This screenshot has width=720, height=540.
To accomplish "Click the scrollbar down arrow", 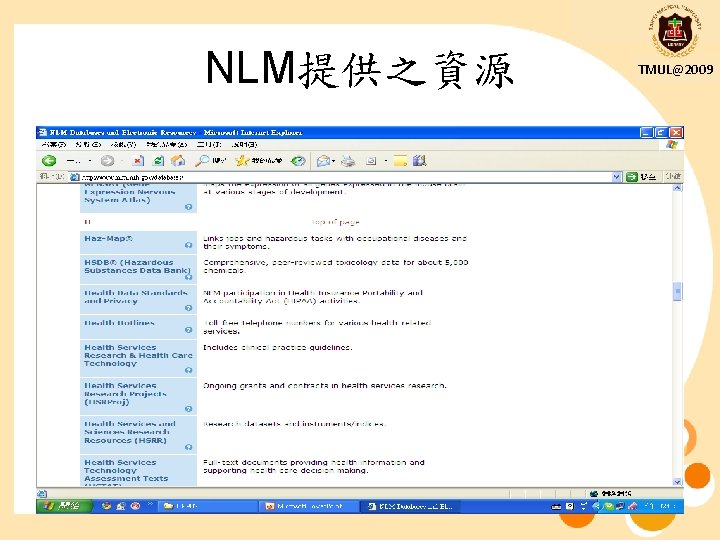I will [677, 482].
